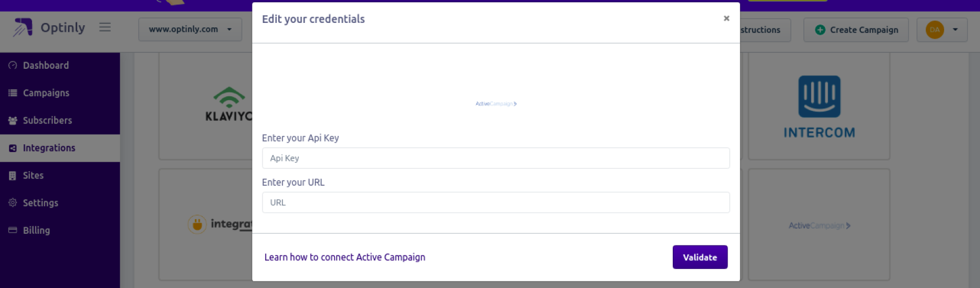The height and width of the screenshot is (288, 980).
Task: Click the Klaviyo wifi-style logo icon
Action: tap(229, 97)
